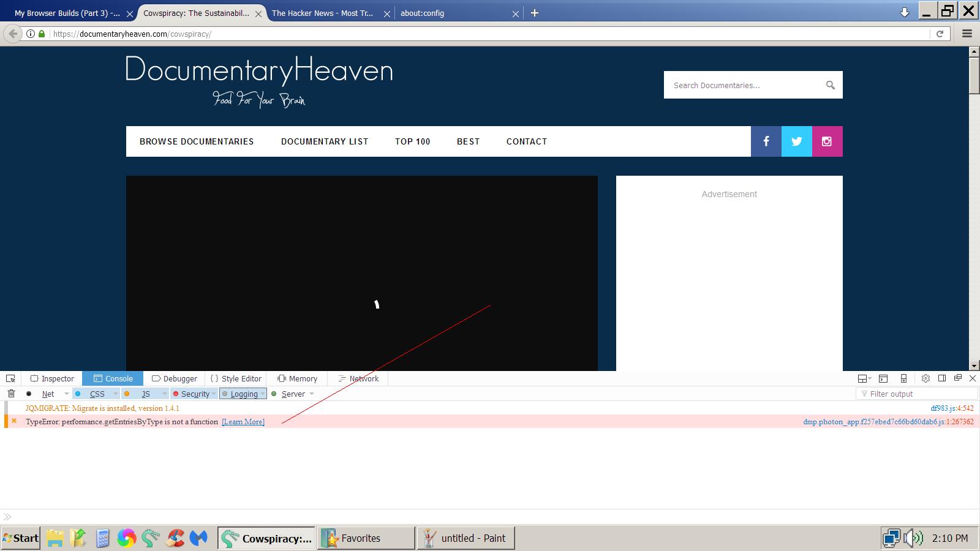The image size is (980, 551).
Task: Switch to untitled - Paint taskbar window
Action: pos(466,538)
